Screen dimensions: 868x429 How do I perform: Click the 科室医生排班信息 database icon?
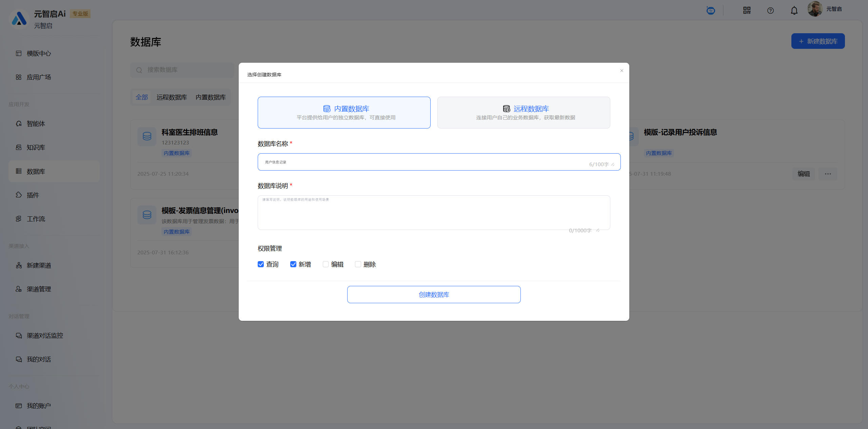147,136
